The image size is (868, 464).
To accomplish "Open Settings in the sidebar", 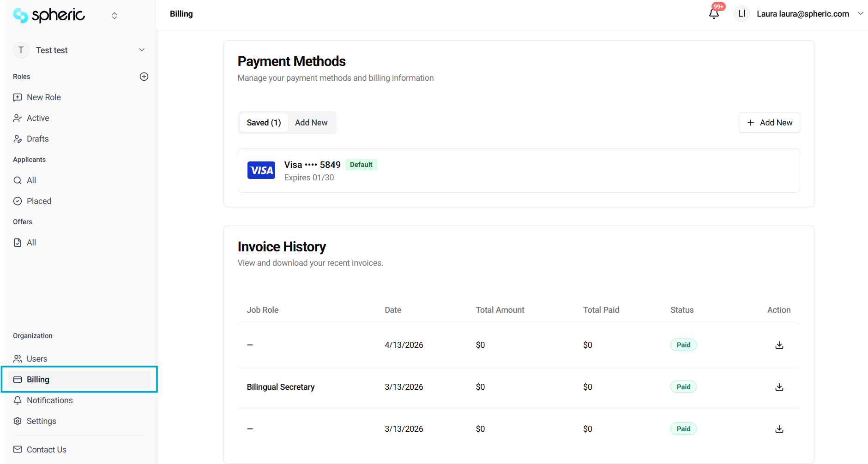I will 41,421.
